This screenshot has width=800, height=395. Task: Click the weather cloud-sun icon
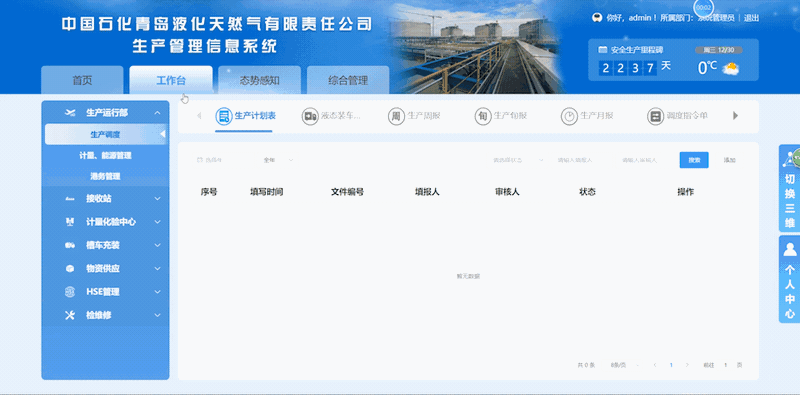[x=731, y=68]
